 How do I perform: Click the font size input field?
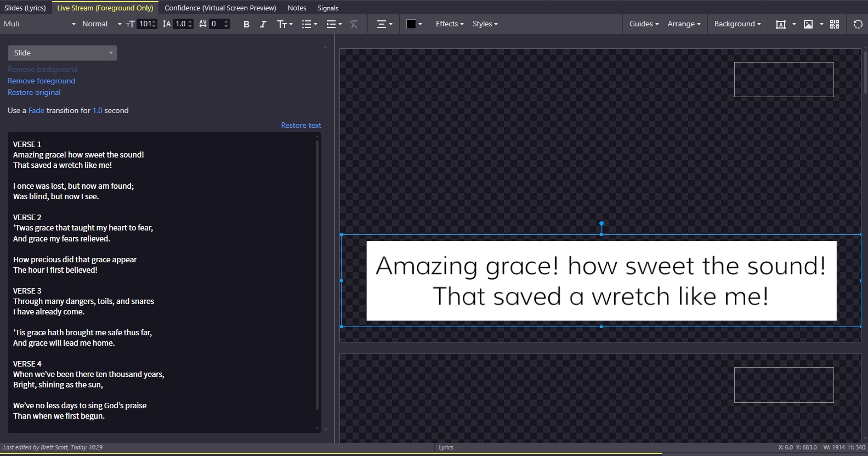pyautogui.click(x=145, y=24)
